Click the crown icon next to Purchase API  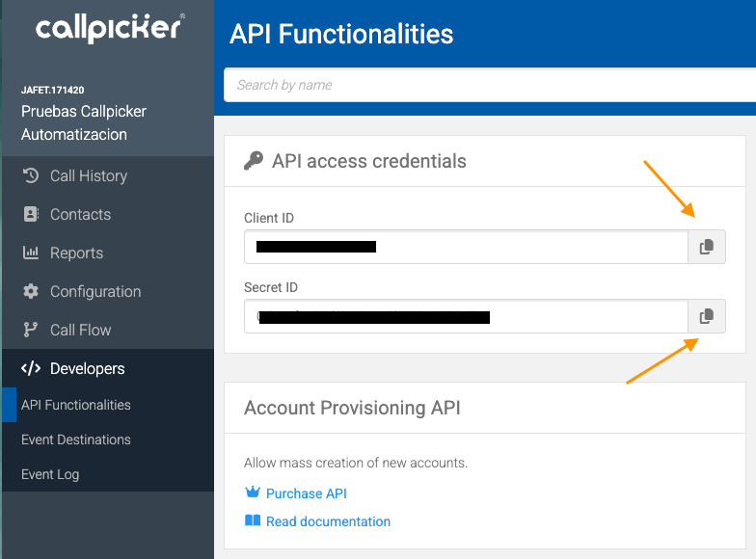pos(253,492)
